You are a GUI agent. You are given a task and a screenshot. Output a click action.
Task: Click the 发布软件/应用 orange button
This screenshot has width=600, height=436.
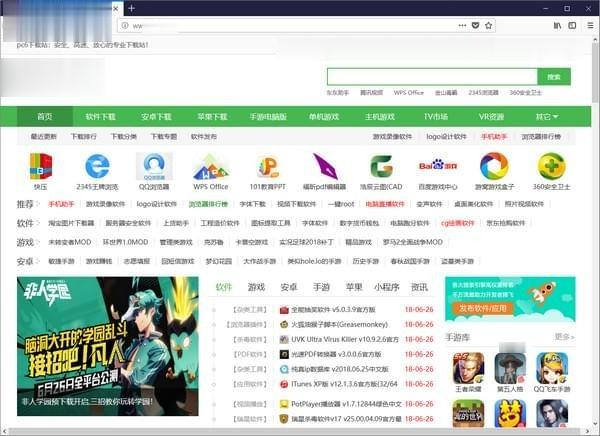483,308
